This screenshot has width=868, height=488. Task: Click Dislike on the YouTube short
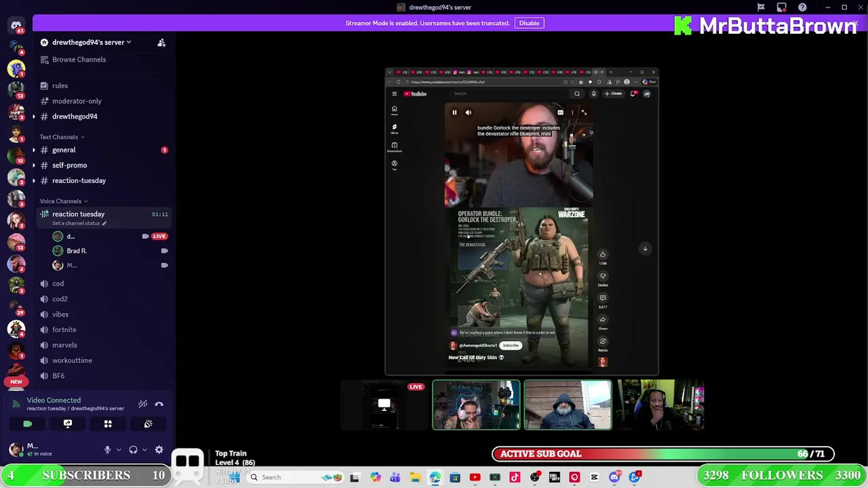(602, 276)
